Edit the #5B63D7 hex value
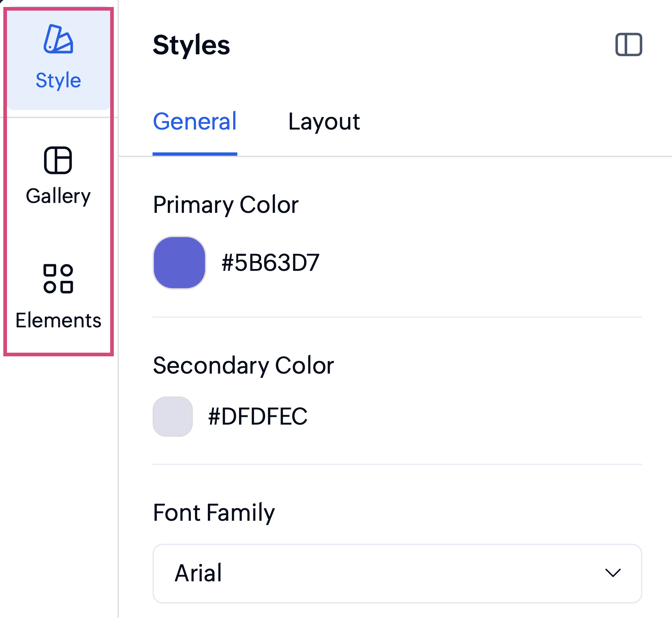The image size is (672, 618). pos(271,263)
